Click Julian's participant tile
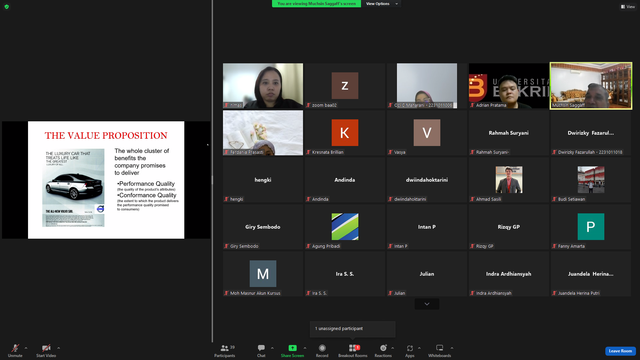Image resolution: width=640 pixels, height=360 pixels. pos(427,273)
